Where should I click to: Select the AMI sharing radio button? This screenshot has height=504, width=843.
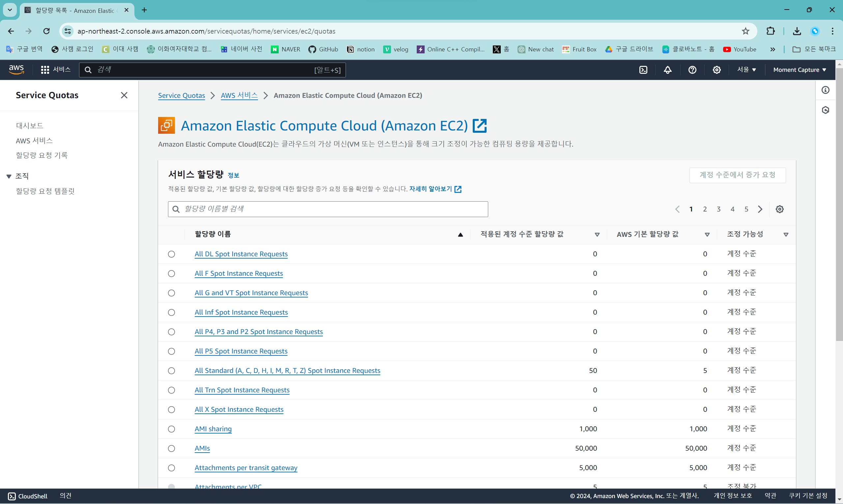172,429
